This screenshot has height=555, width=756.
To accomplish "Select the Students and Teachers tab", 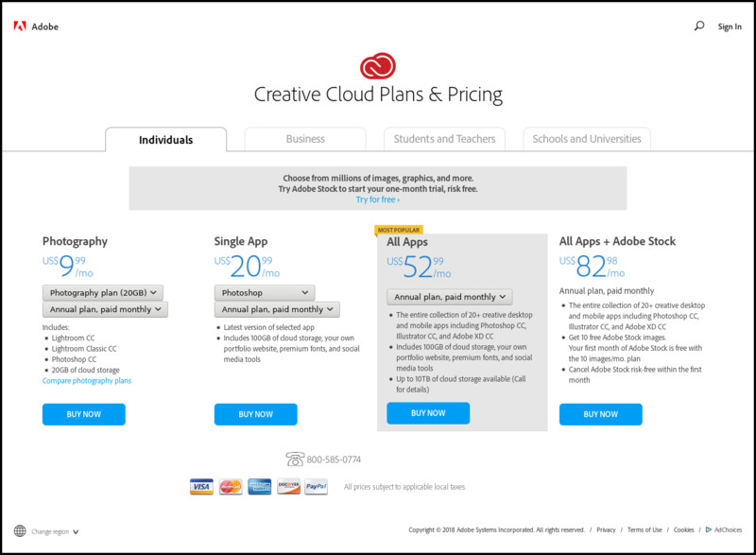I will 444,139.
